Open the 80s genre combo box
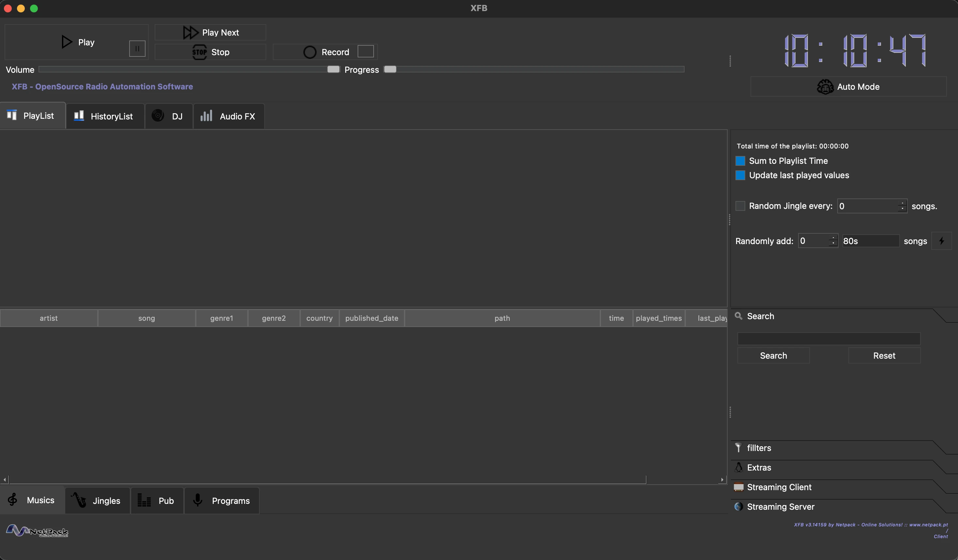The width and height of the screenshot is (958, 560). point(871,241)
